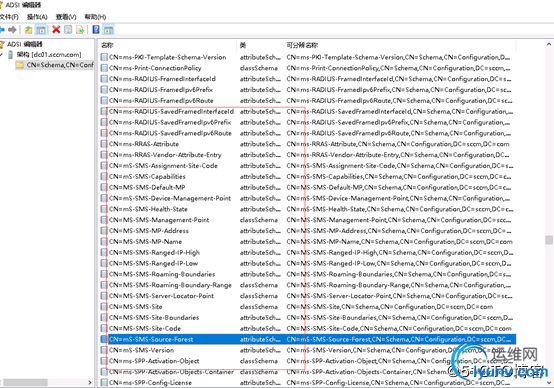Select the CN=MS-SMS-Site-Code name
Screen dimensions: 554x388
pos(145,328)
